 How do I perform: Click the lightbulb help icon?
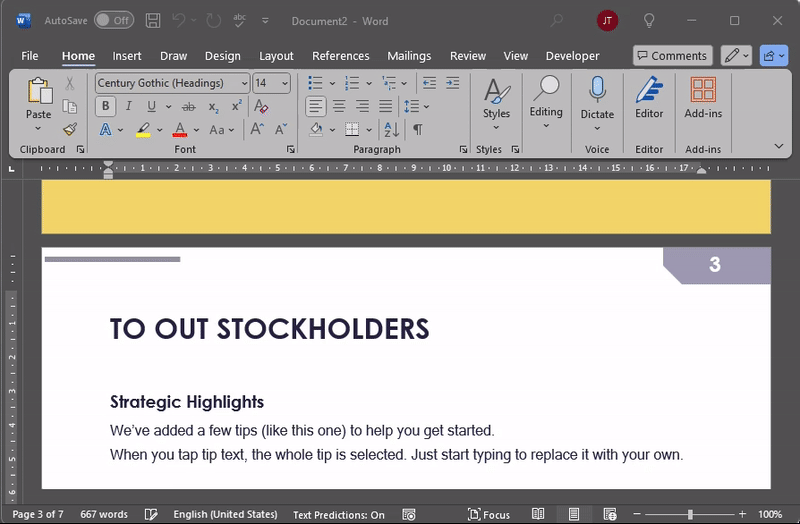point(648,21)
